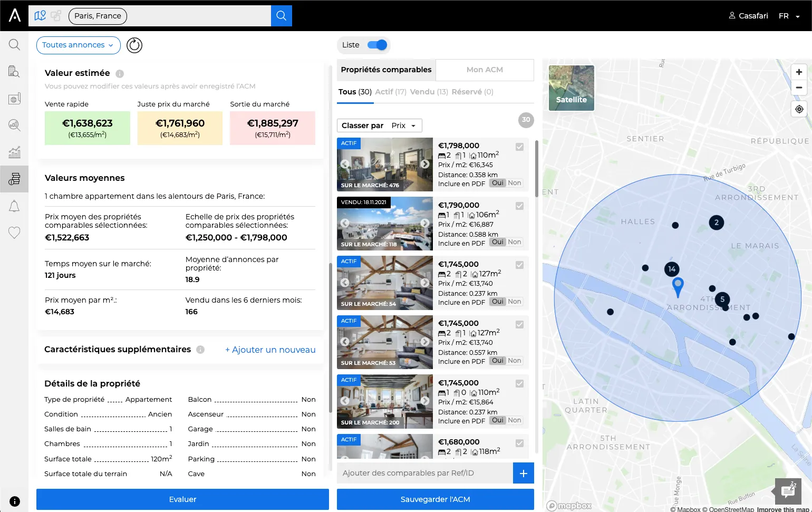Select Propriétés comparables tab

tap(386, 70)
